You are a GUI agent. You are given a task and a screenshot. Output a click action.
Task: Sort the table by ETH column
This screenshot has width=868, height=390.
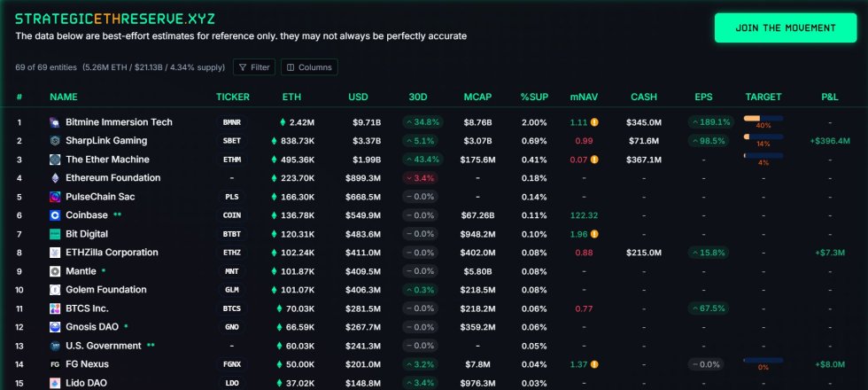click(x=291, y=97)
